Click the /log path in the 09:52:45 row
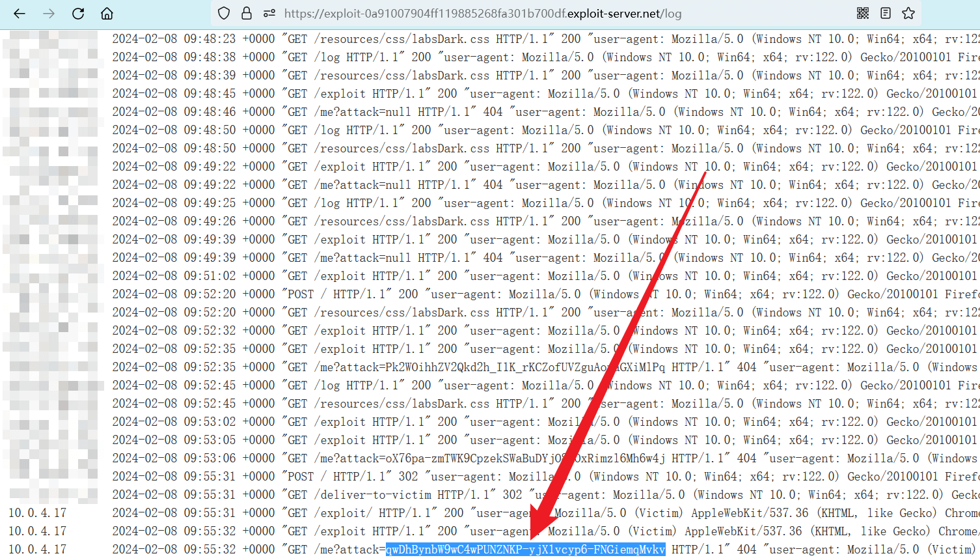This screenshot has height=560, width=980. point(327,385)
